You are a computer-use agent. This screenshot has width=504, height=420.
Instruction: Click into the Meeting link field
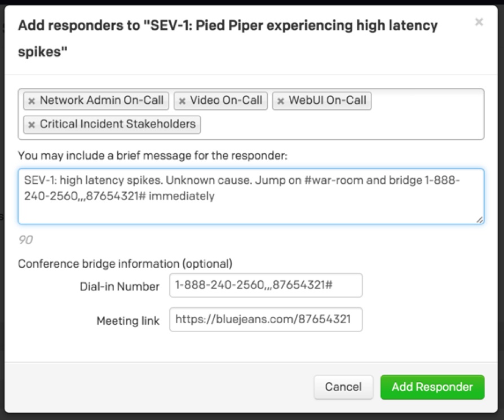(x=266, y=320)
